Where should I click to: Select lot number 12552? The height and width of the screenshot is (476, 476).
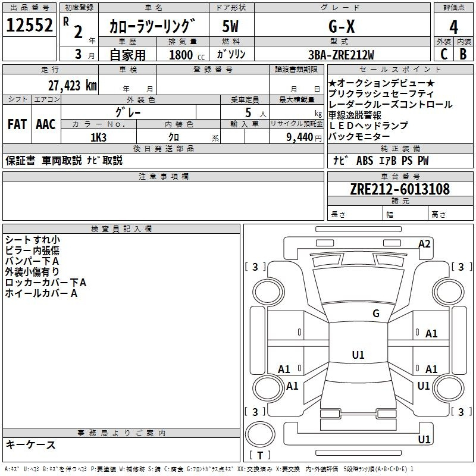point(29,24)
